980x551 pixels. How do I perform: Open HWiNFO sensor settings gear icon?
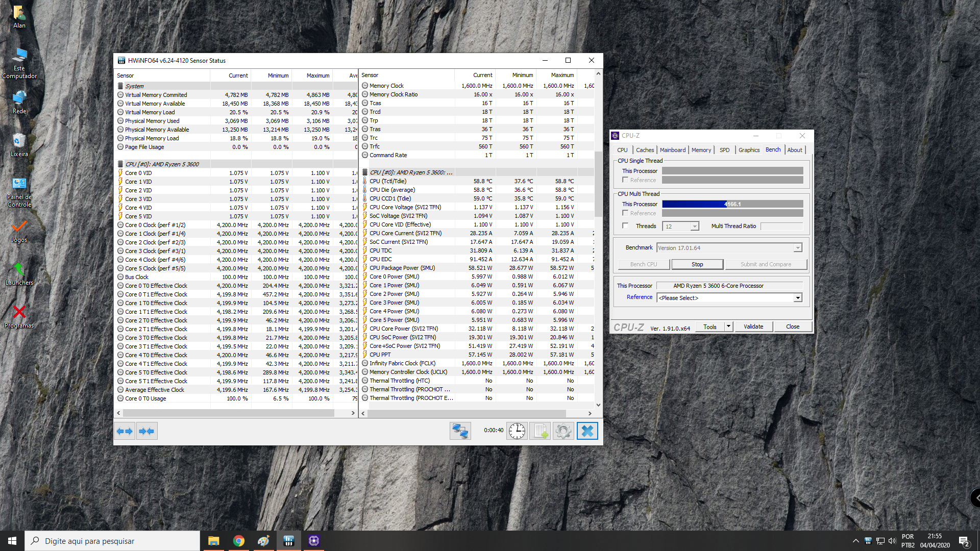pyautogui.click(x=563, y=431)
